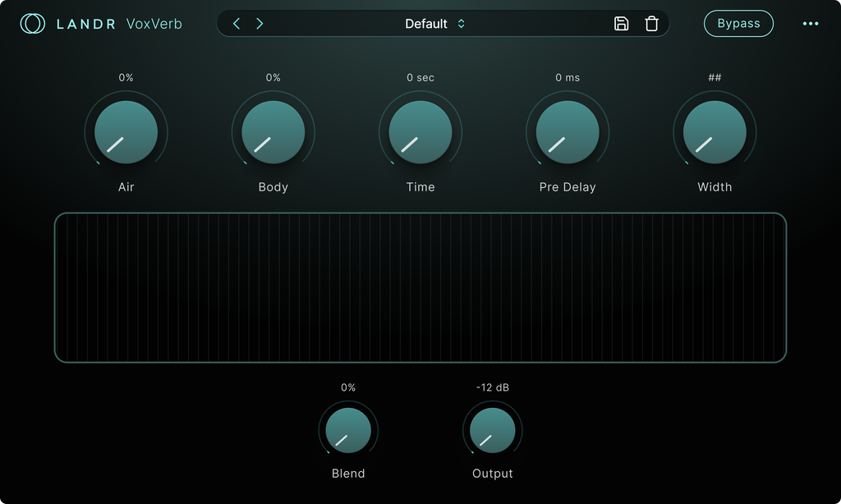Click the Width label under its knob
The width and height of the screenshot is (841, 504).
pyautogui.click(x=715, y=187)
